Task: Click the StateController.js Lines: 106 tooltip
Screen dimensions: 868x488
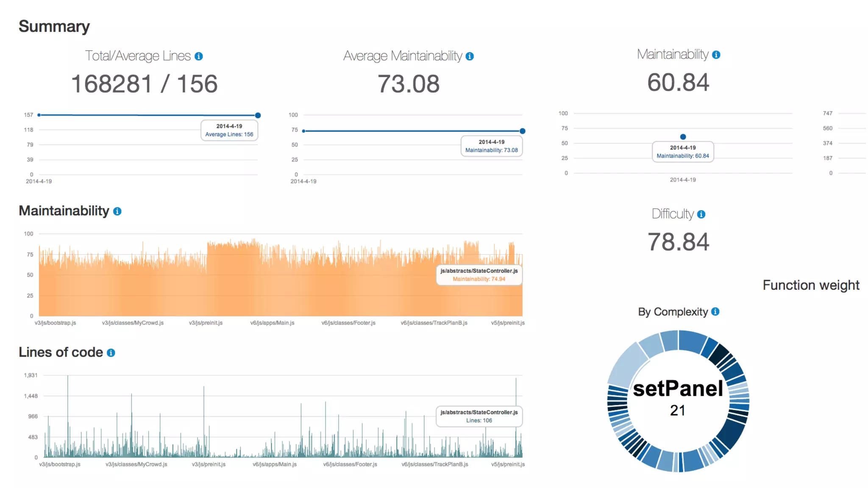Action: [x=479, y=416]
